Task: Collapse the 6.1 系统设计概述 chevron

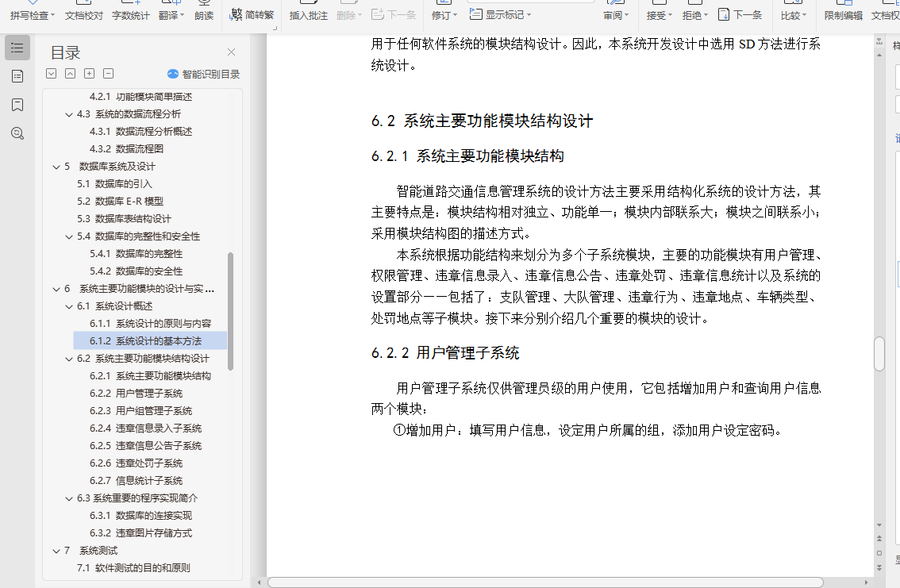Action: (69, 307)
